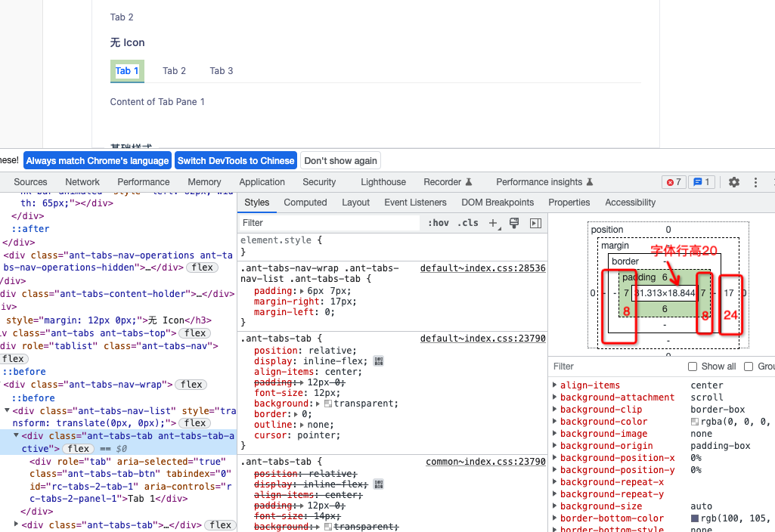Click the content size value in box model
This screenshot has height=532, width=775.
pos(665,293)
